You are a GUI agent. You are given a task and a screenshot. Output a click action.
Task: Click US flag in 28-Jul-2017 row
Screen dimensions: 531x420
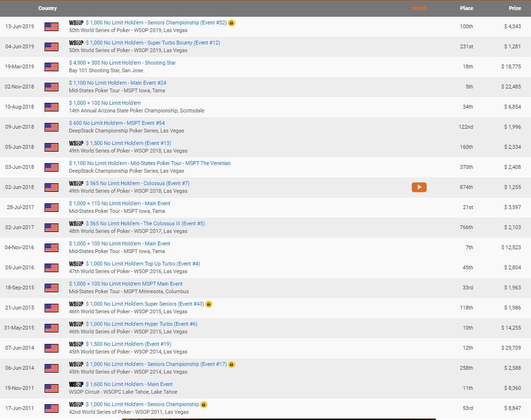(x=52, y=208)
